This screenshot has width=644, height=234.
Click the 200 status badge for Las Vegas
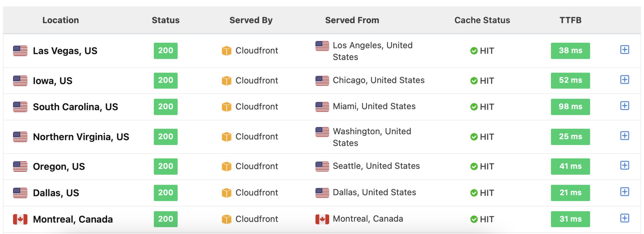click(x=166, y=51)
